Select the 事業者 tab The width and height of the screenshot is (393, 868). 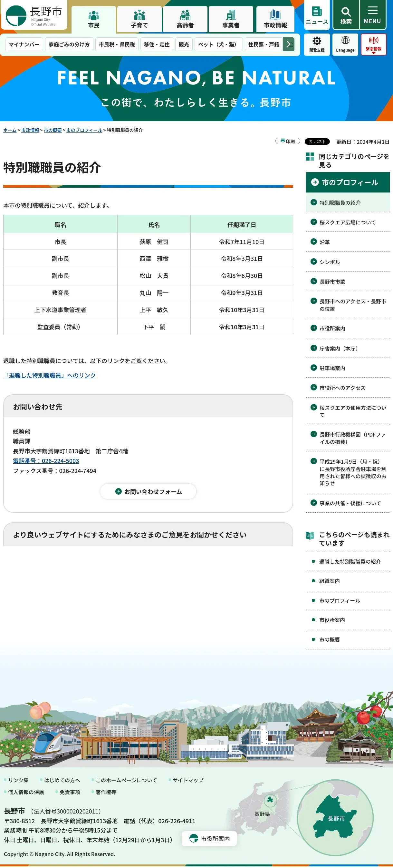(x=231, y=20)
